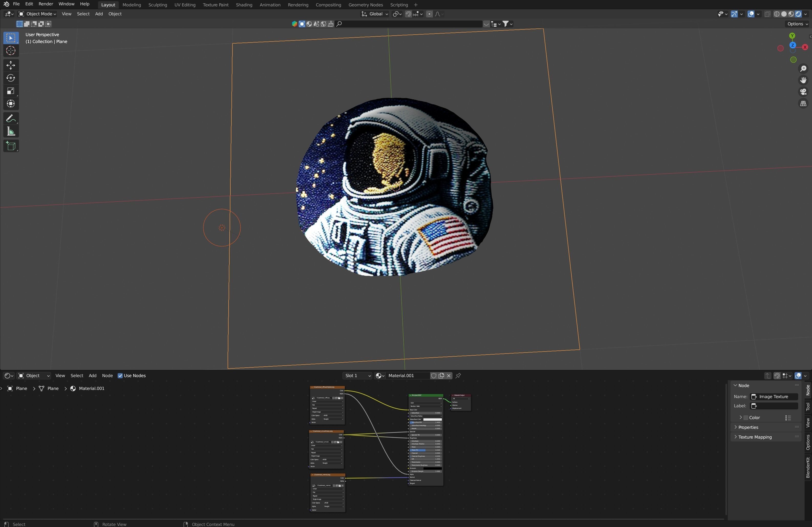Choose the Add Cube tool
The height and width of the screenshot is (527, 812).
10,146
